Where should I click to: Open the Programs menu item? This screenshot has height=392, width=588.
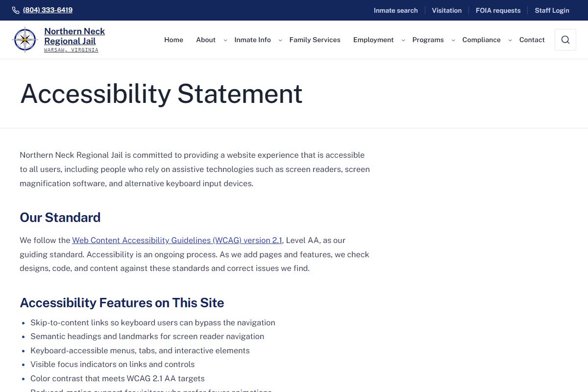click(x=428, y=40)
